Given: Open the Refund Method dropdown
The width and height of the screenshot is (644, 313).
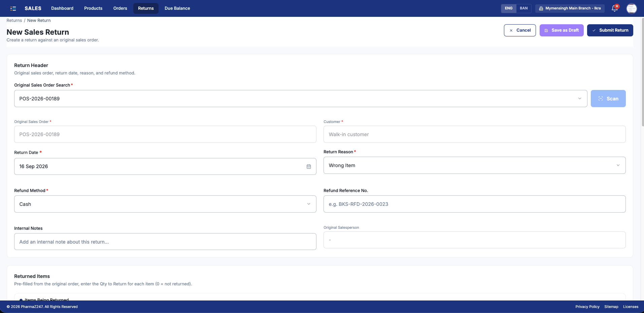Looking at the screenshot, I should tap(165, 204).
